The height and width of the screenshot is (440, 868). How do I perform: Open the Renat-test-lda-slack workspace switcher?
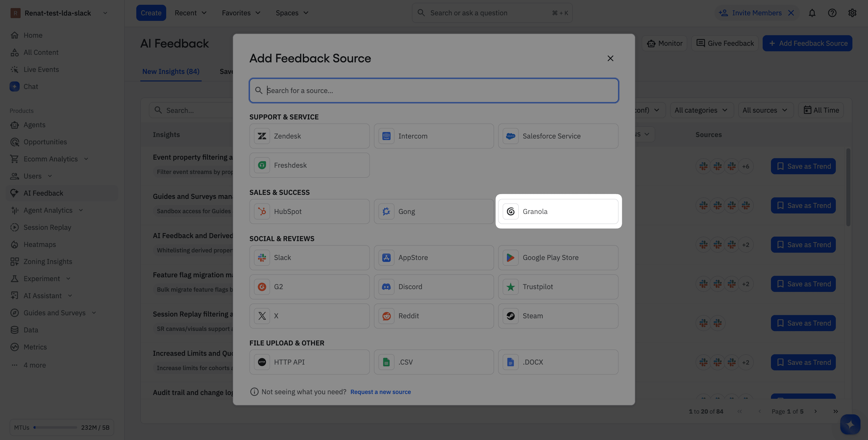tap(59, 13)
